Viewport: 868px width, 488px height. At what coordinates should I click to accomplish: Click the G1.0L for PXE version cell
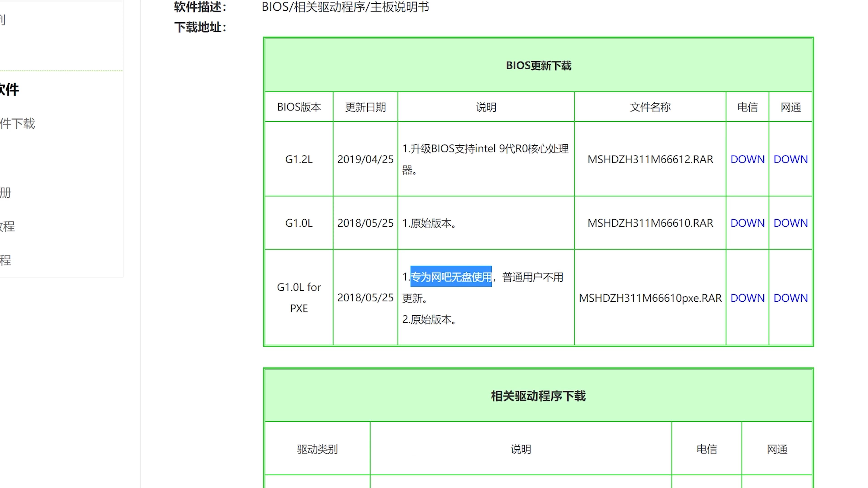[299, 297]
